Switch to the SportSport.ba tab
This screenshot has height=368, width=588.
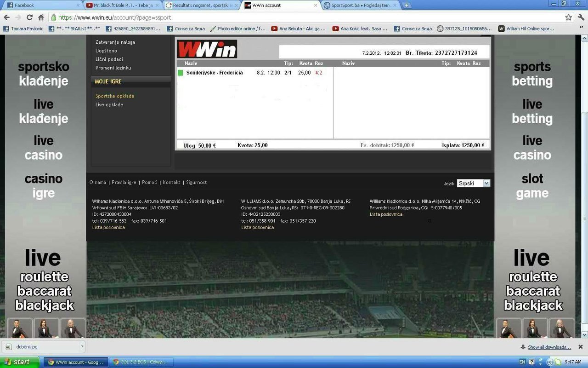tap(360, 6)
